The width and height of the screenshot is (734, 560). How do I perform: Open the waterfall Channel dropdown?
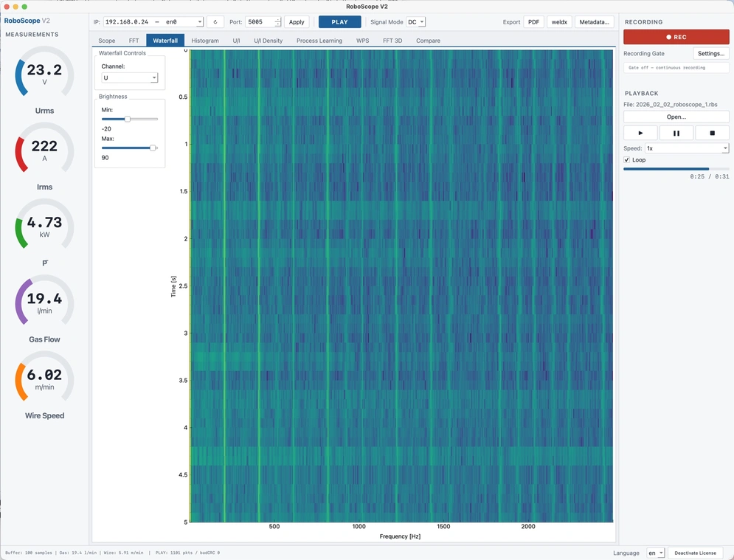130,77
